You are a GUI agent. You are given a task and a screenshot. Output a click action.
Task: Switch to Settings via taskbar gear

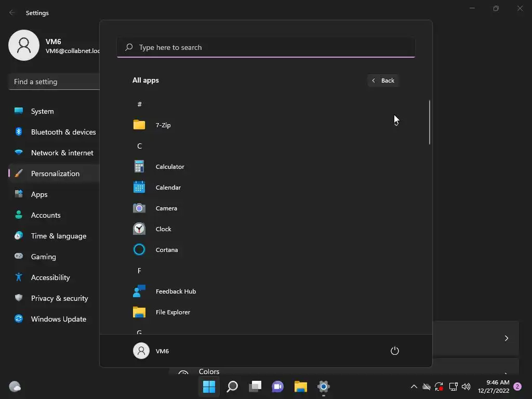tap(323, 387)
